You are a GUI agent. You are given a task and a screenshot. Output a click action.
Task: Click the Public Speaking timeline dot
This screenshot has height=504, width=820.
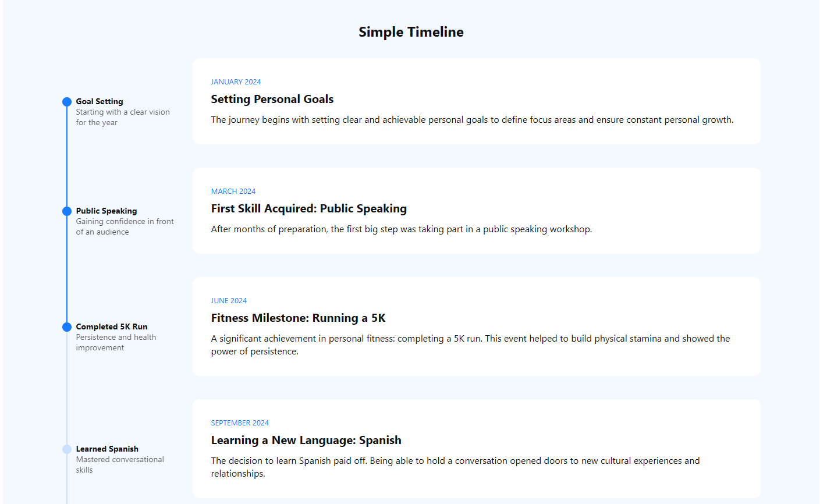(67, 211)
